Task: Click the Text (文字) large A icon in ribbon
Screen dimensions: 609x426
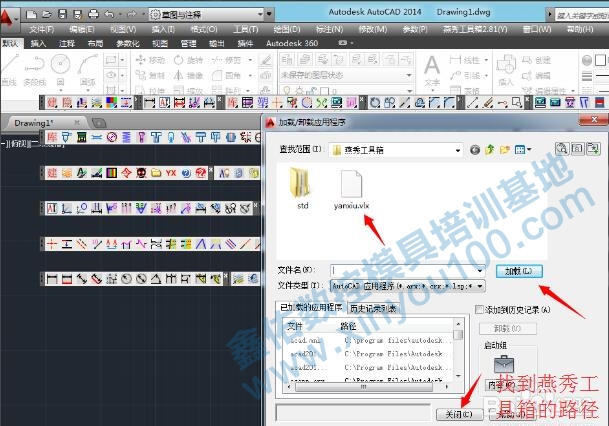Action: [x=432, y=69]
